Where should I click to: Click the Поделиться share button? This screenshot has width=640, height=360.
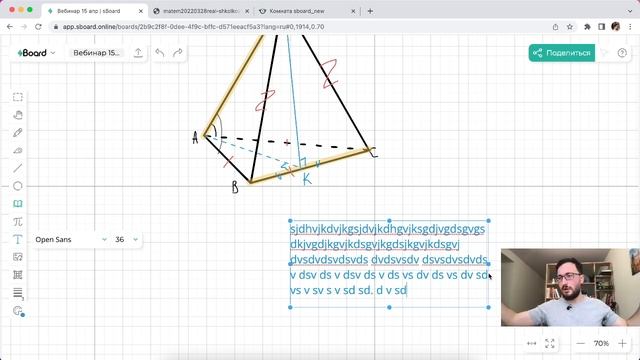tap(562, 53)
